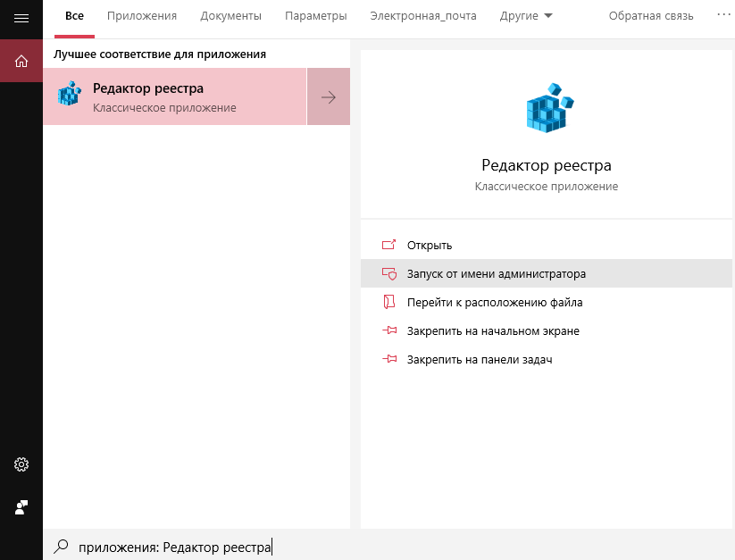Click the shield icon for admin launch

pos(388,274)
